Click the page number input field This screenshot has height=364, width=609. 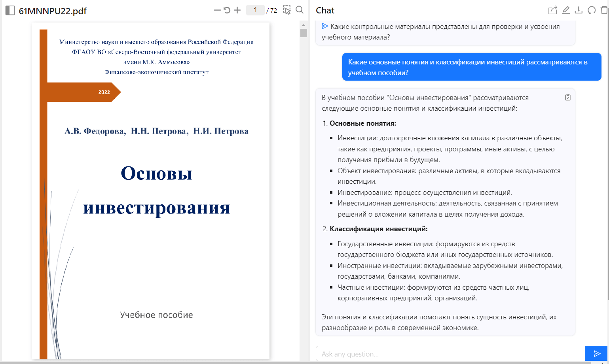[x=255, y=10]
